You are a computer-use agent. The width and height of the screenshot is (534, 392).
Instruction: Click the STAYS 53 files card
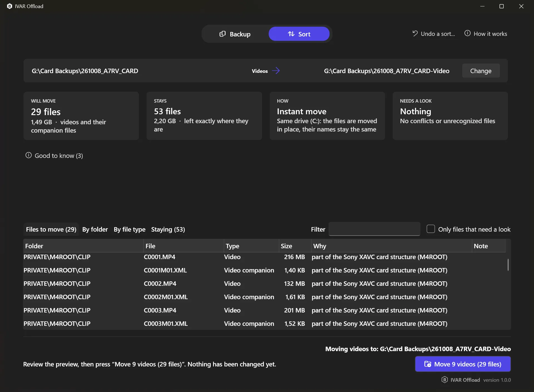(x=204, y=116)
